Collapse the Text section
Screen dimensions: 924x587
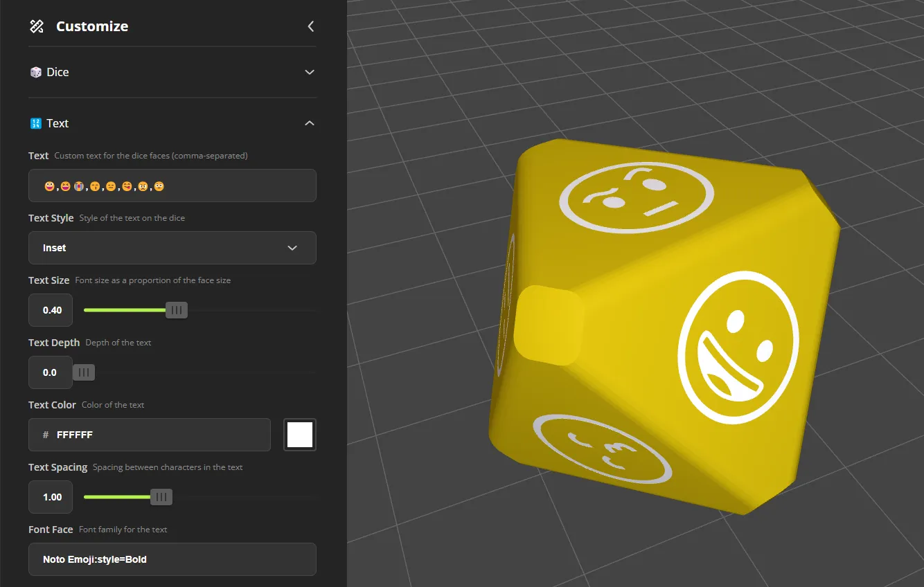click(309, 123)
